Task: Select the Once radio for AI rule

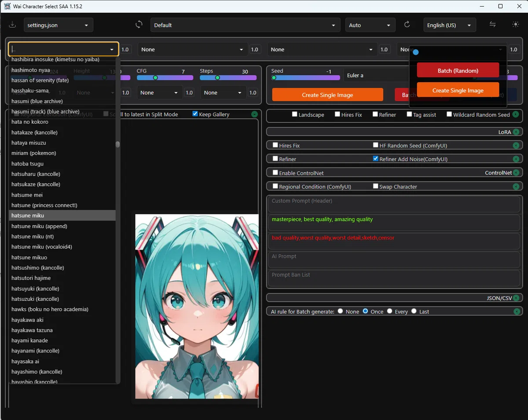Action: pos(365,311)
